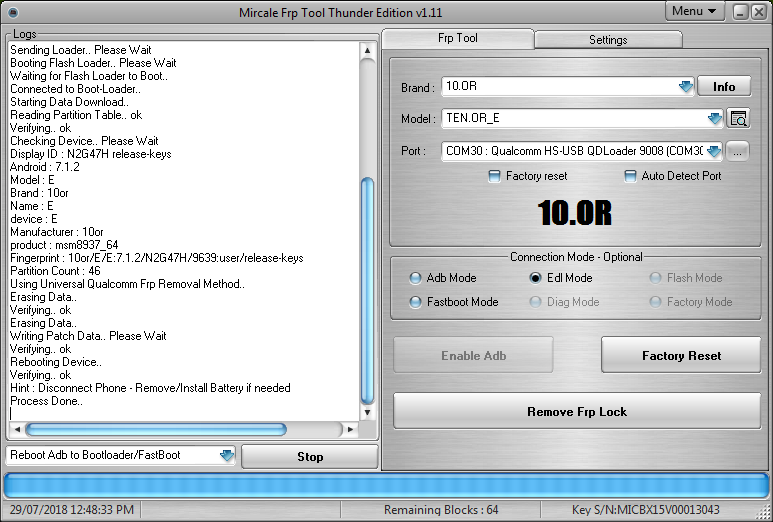Expand the Model dropdown showing TEN.OR_E
The width and height of the screenshot is (773, 522).
point(714,118)
